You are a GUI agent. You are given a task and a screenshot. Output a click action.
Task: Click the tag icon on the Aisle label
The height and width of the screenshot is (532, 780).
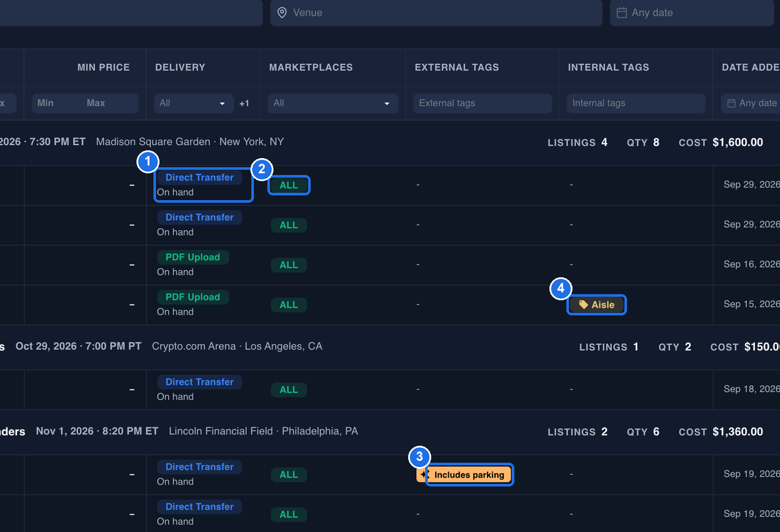(584, 304)
